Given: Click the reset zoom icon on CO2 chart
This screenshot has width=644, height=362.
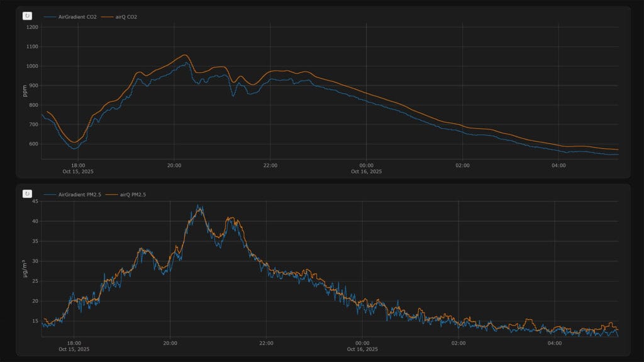Looking at the screenshot, I should 27,16.
